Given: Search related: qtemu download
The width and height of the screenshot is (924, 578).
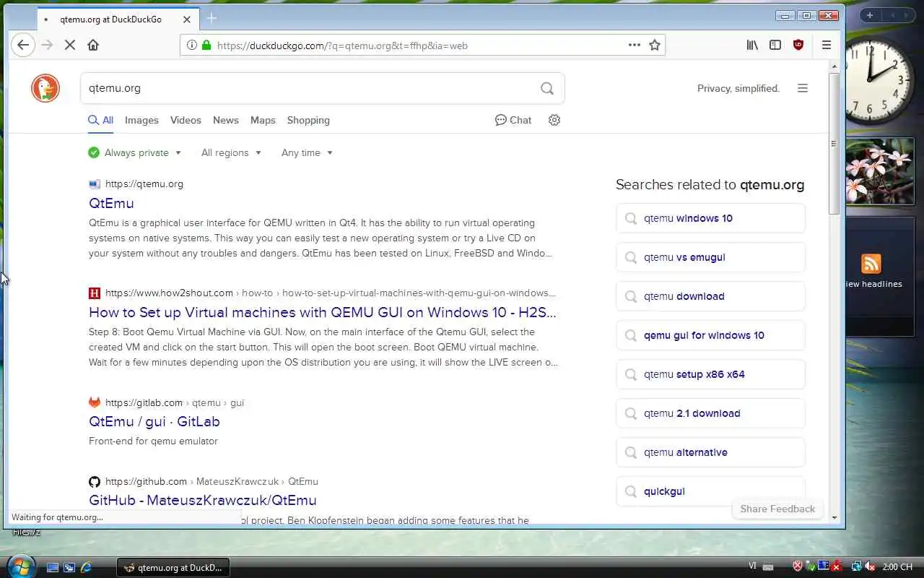Looking at the screenshot, I should tap(710, 296).
